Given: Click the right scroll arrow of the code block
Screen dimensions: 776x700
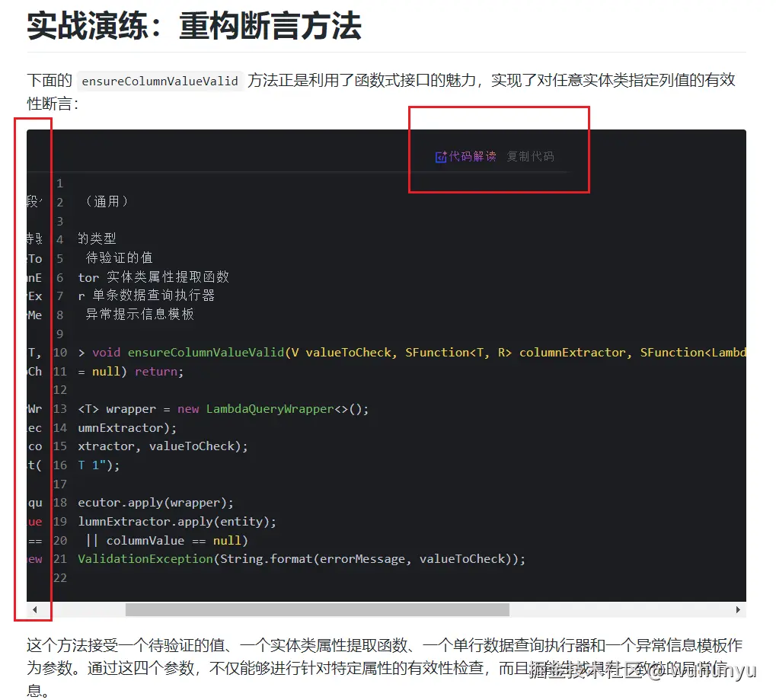Looking at the screenshot, I should pos(737,609).
